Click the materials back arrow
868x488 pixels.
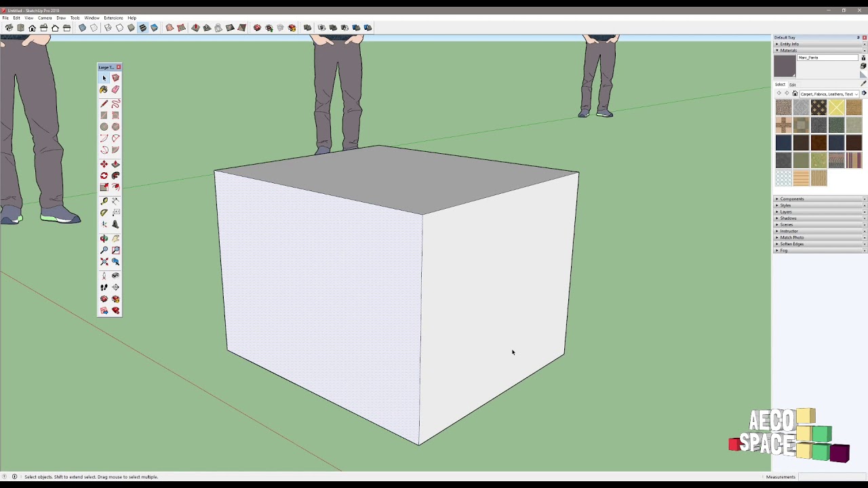coord(779,94)
